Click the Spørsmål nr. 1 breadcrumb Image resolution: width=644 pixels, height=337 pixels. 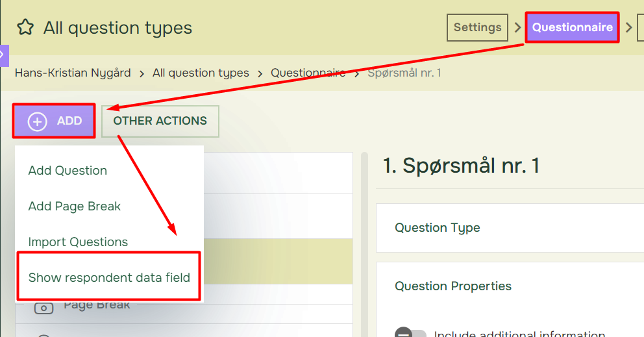[x=404, y=73]
